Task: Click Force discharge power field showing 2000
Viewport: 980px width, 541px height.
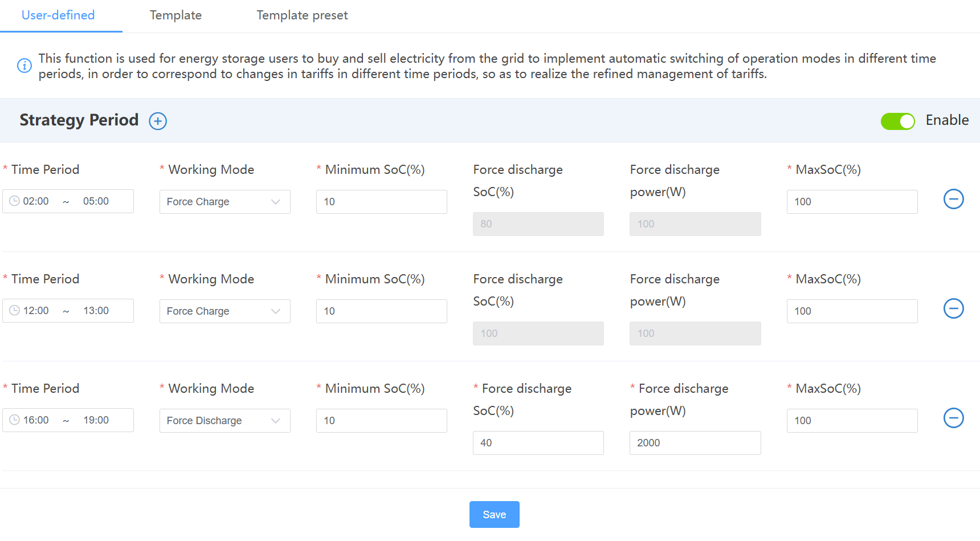Action: point(695,443)
